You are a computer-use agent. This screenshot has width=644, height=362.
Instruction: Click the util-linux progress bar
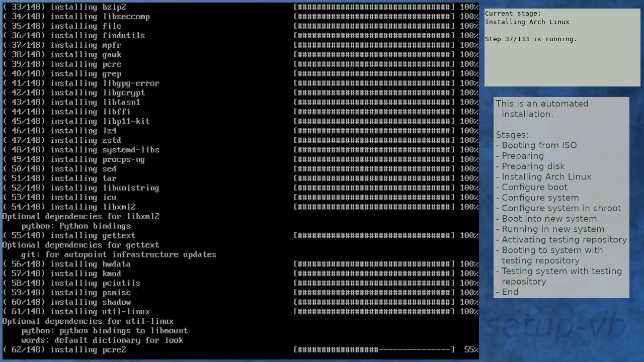click(374, 312)
